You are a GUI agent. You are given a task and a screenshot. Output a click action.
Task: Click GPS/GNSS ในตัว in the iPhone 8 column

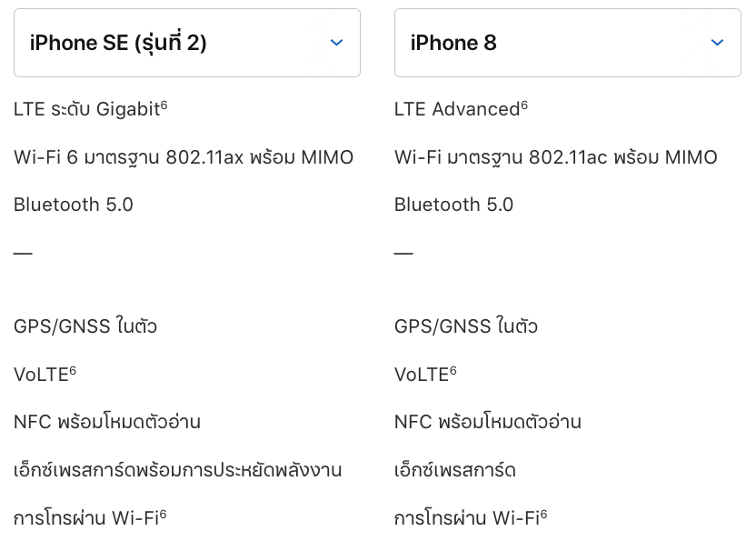click(x=466, y=326)
